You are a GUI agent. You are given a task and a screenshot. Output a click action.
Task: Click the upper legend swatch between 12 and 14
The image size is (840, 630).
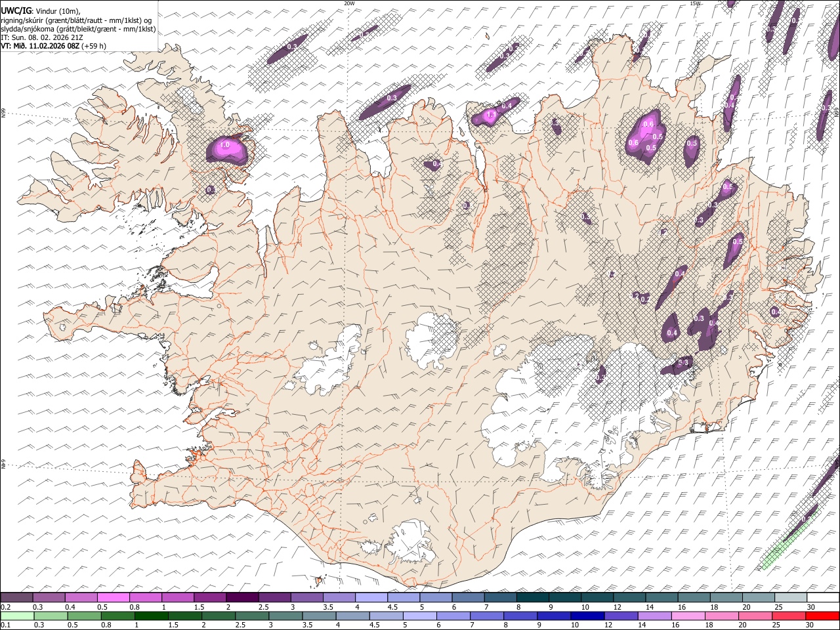[629, 598]
